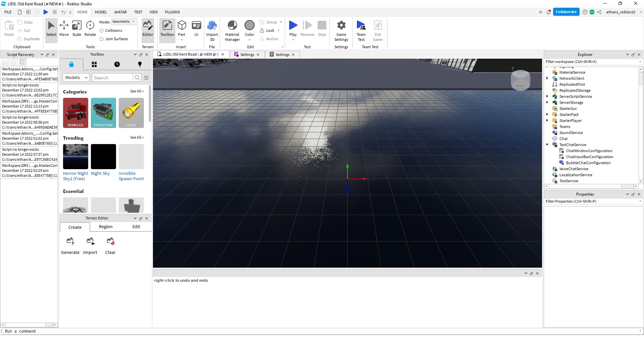Open the username account dropdown
Screen dimensions: 644x338
coord(641,12)
